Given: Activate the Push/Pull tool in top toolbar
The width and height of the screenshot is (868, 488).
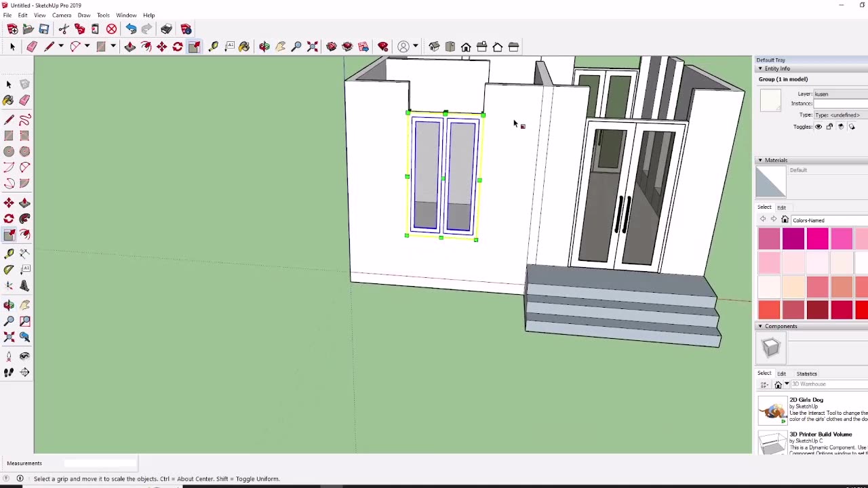Looking at the screenshot, I should (x=130, y=47).
